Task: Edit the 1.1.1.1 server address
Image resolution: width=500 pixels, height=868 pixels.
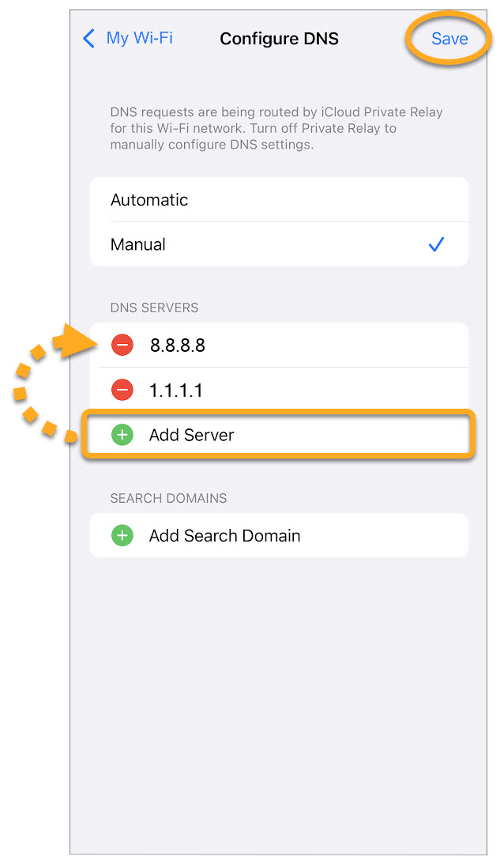Action: [x=176, y=390]
